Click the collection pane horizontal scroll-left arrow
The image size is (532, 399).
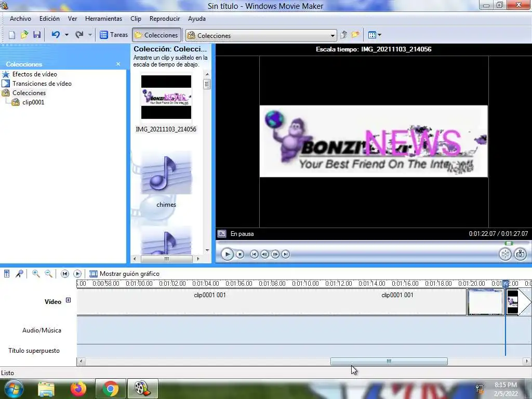(x=135, y=259)
